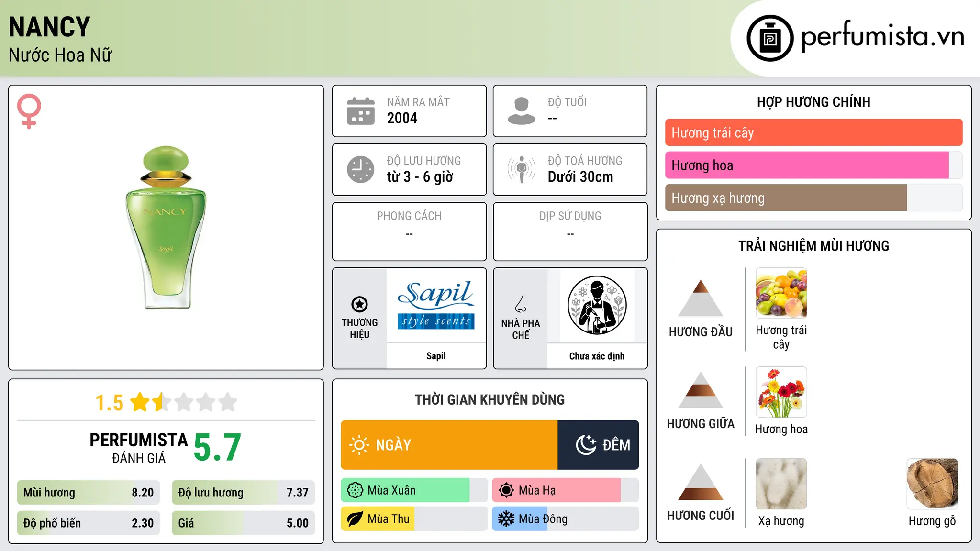Click the Hợp hương chính heading
Image resolution: width=980 pixels, height=551 pixels.
(x=813, y=102)
